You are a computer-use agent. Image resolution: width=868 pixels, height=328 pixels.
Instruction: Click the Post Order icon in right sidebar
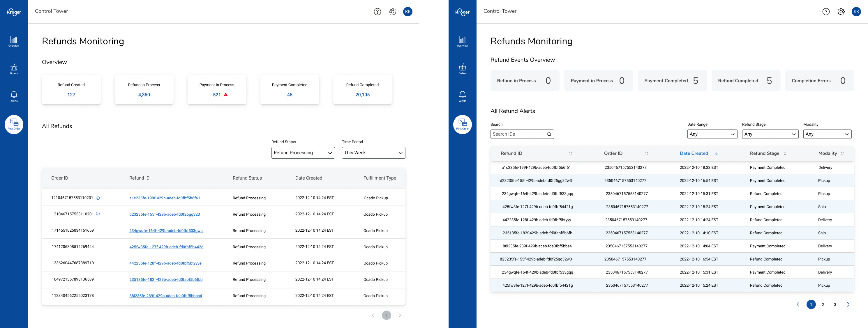click(462, 124)
